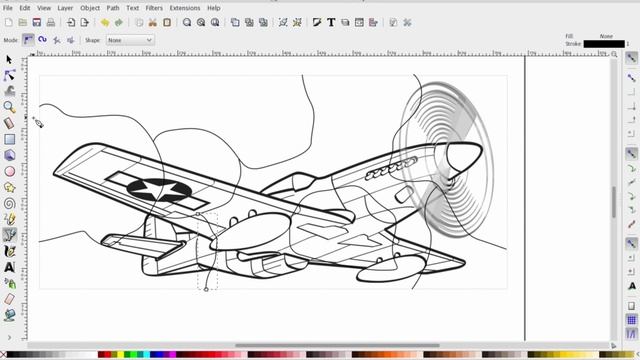Select the Zoom magnifier tool
The width and height of the screenshot is (640, 360).
9,107
